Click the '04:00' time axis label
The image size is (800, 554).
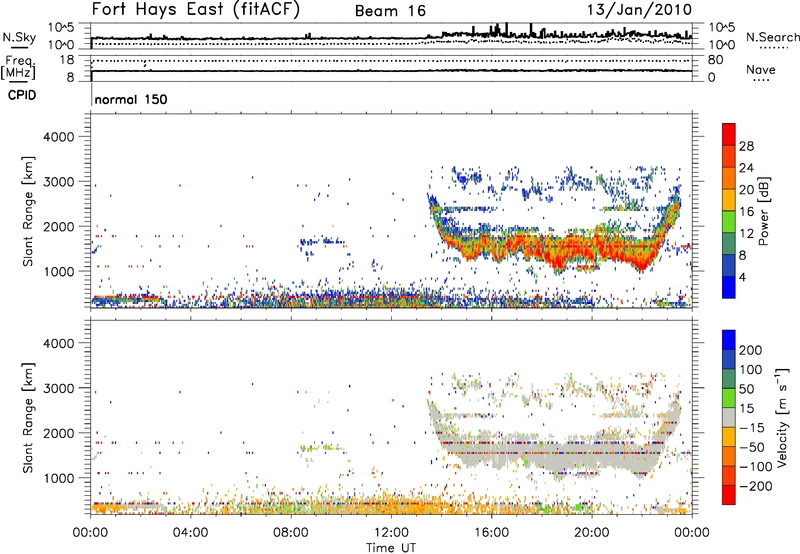190,533
